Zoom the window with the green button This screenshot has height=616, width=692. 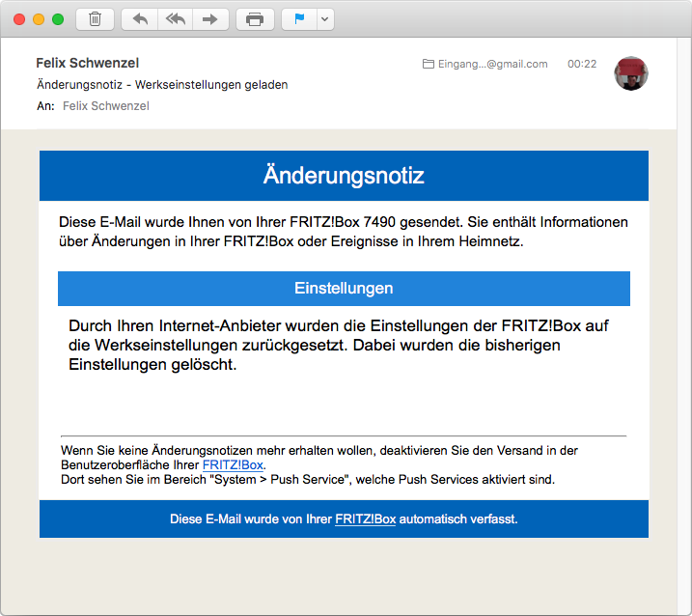(x=58, y=19)
